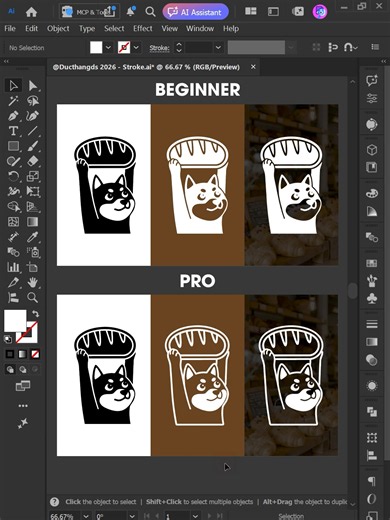This screenshot has width=390, height=520.
Task: Open zoom level dropdown at 66.67%
Action: [x=86, y=516]
